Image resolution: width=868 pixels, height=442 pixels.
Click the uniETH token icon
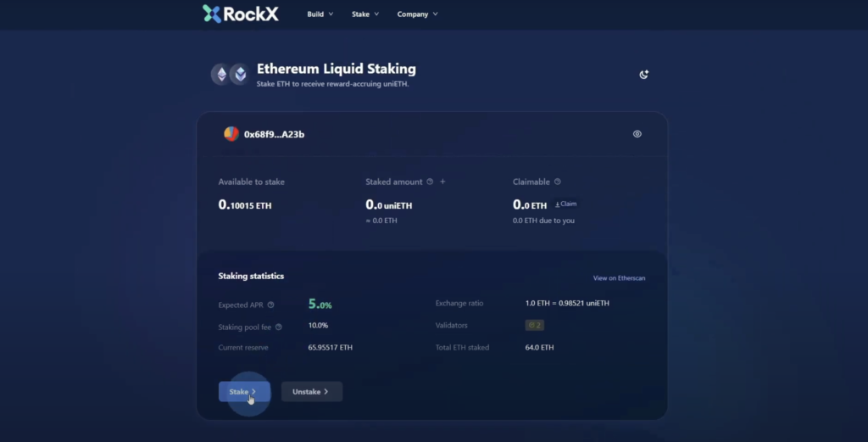coord(240,74)
